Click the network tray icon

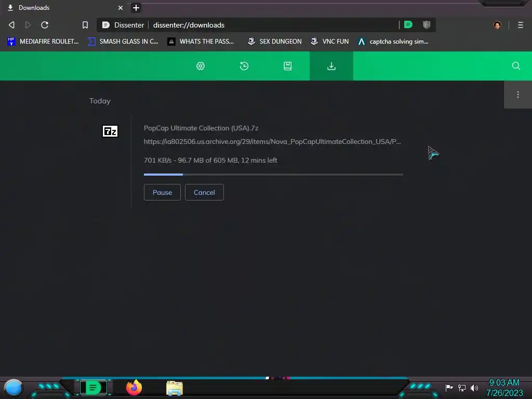[462, 388]
